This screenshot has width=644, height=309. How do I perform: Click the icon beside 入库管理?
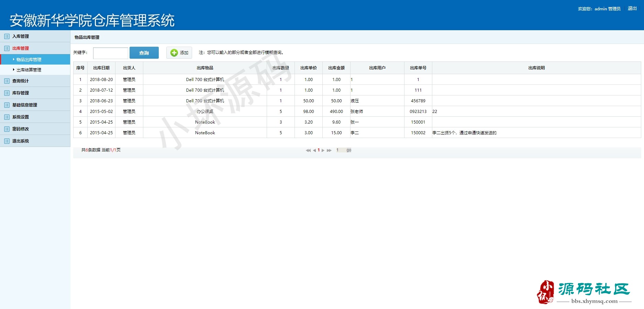(7, 36)
